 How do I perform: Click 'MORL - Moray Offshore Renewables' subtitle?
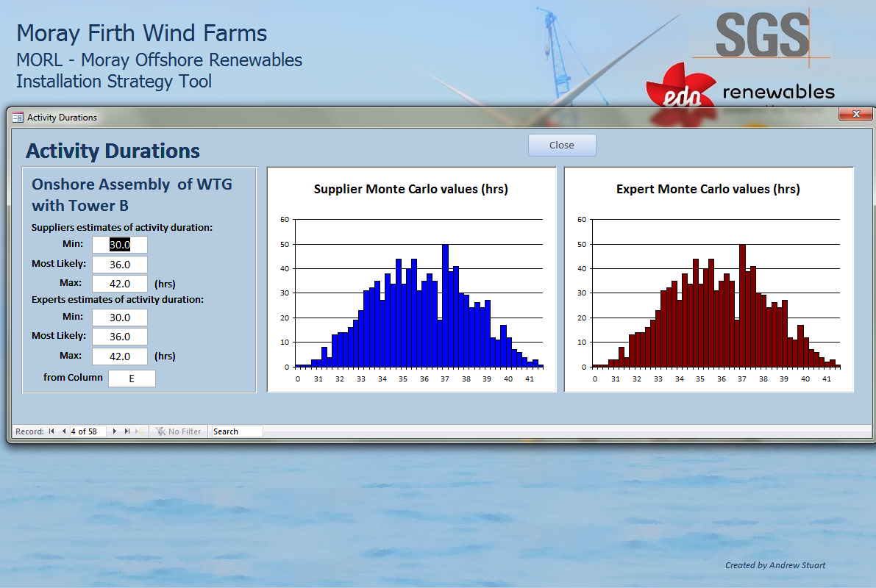[x=159, y=60]
